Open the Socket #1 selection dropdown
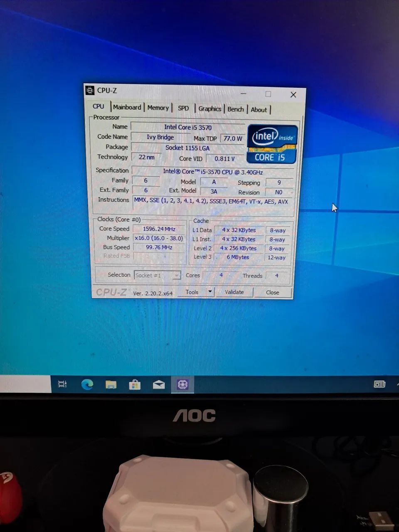The height and width of the screenshot is (532, 399). [x=158, y=275]
